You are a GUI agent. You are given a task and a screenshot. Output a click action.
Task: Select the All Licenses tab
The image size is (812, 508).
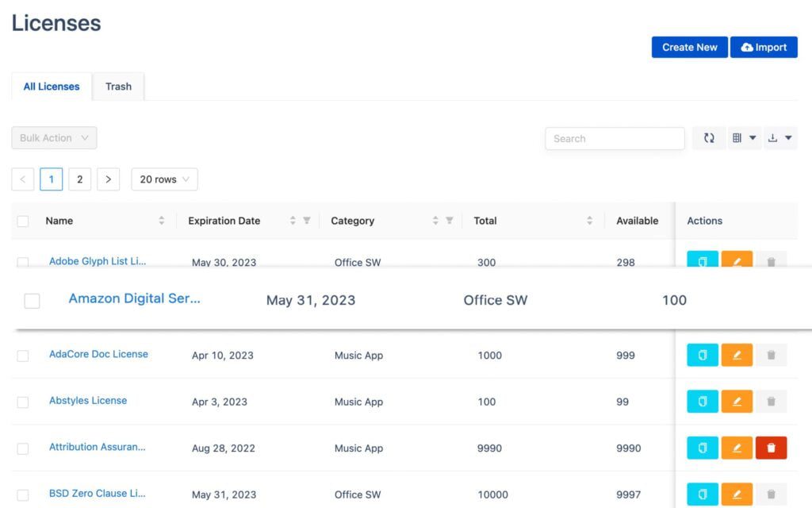pyautogui.click(x=51, y=86)
